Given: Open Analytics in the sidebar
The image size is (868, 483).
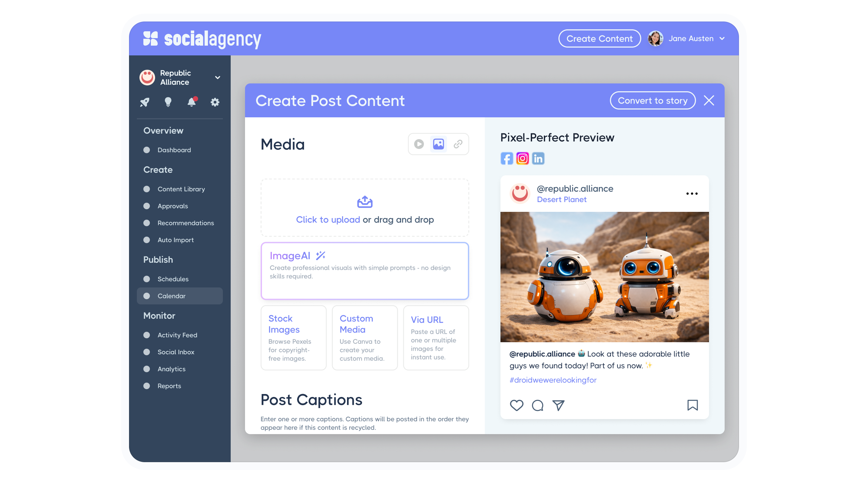Looking at the screenshot, I should tap(171, 369).
